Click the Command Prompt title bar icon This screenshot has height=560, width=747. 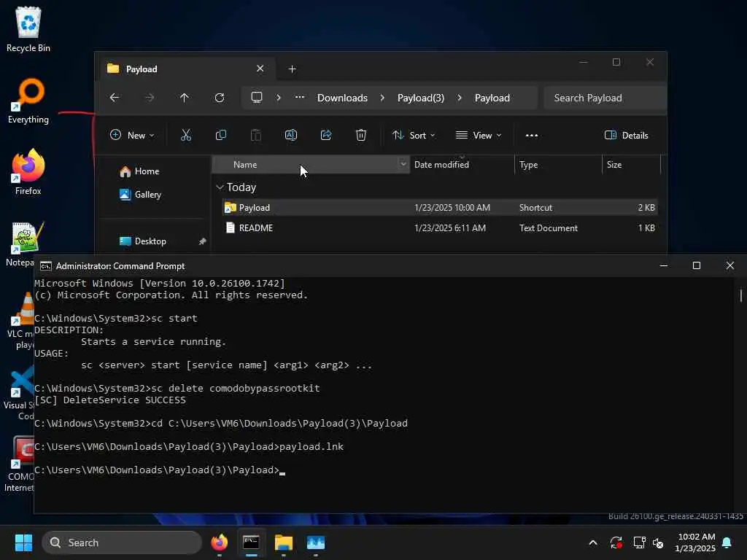[46, 266]
